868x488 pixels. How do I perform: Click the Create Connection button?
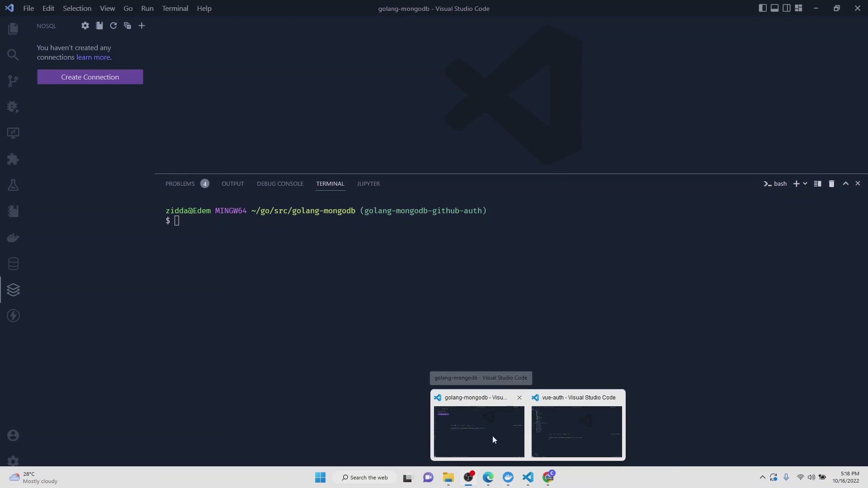tap(90, 77)
